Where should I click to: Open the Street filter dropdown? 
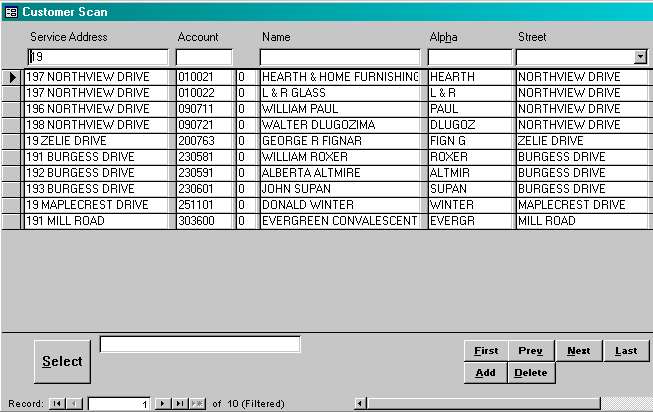point(640,58)
